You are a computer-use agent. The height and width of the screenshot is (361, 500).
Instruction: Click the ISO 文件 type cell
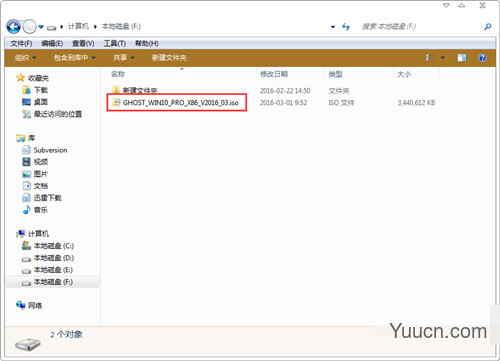341,102
